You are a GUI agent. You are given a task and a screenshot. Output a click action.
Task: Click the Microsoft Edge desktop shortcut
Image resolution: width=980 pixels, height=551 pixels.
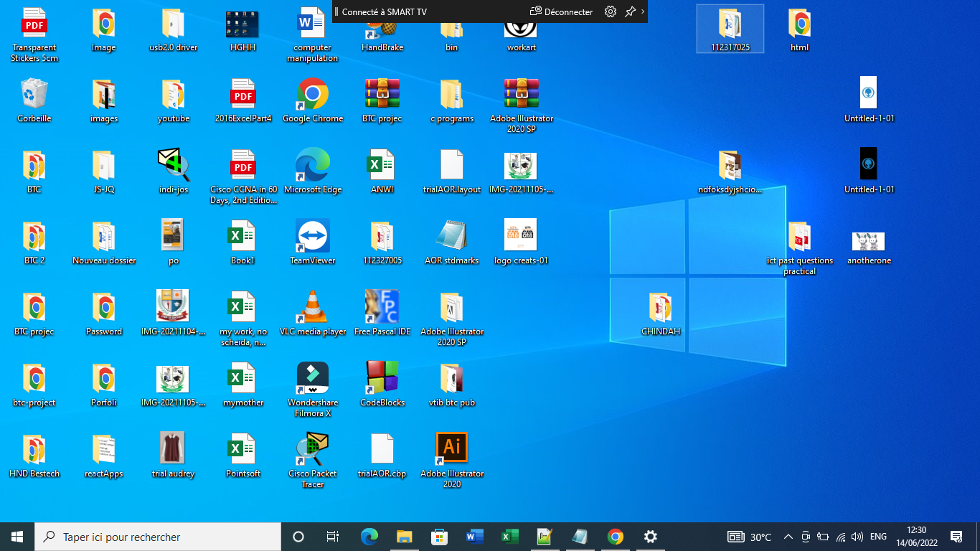click(x=312, y=166)
